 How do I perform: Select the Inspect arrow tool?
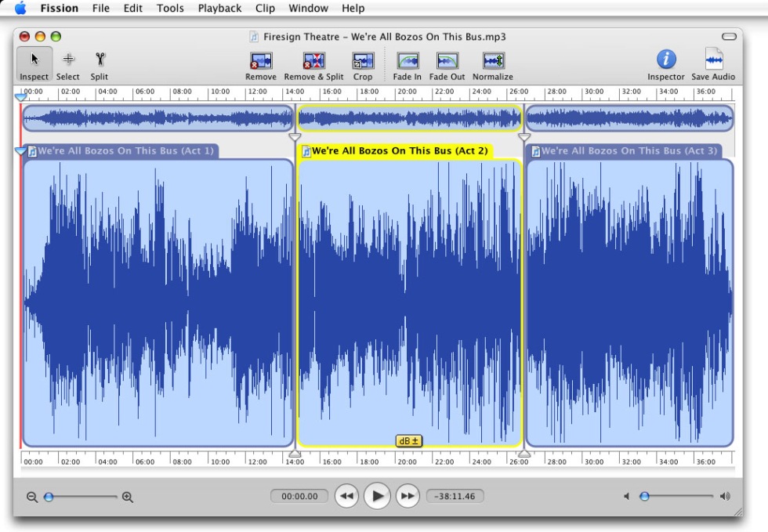pos(34,60)
